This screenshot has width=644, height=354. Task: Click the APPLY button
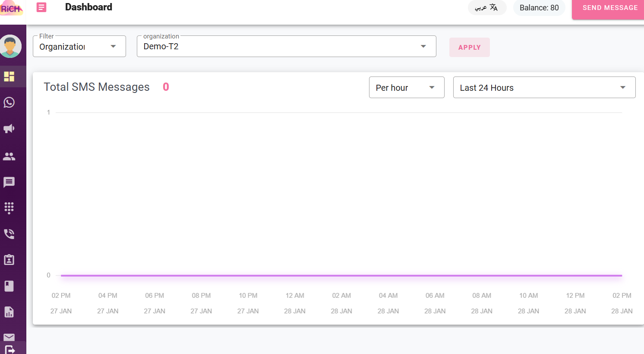point(469,48)
